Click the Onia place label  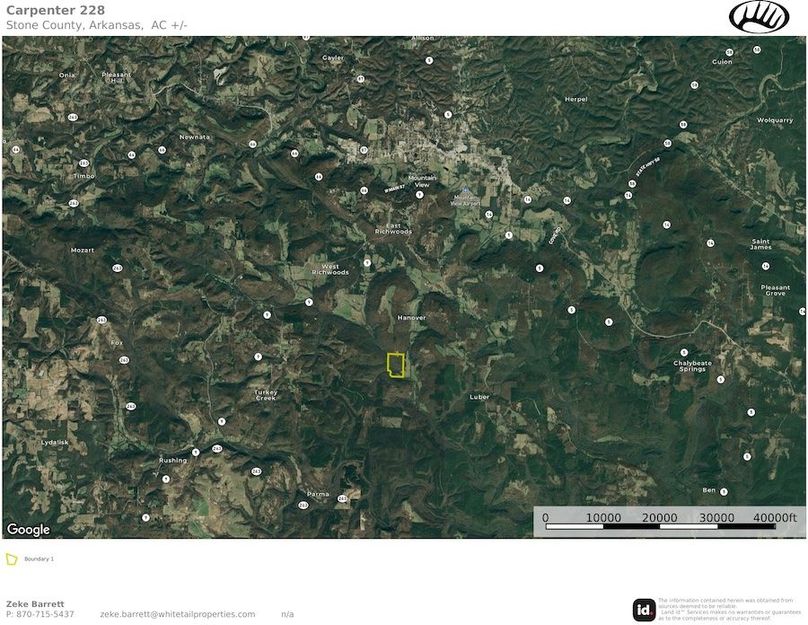tap(66, 75)
